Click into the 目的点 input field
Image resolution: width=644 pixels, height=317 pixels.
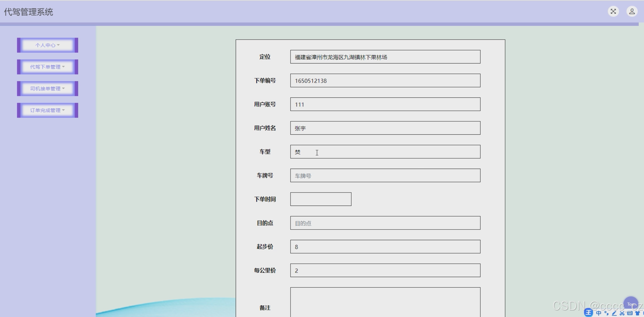(x=385, y=223)
